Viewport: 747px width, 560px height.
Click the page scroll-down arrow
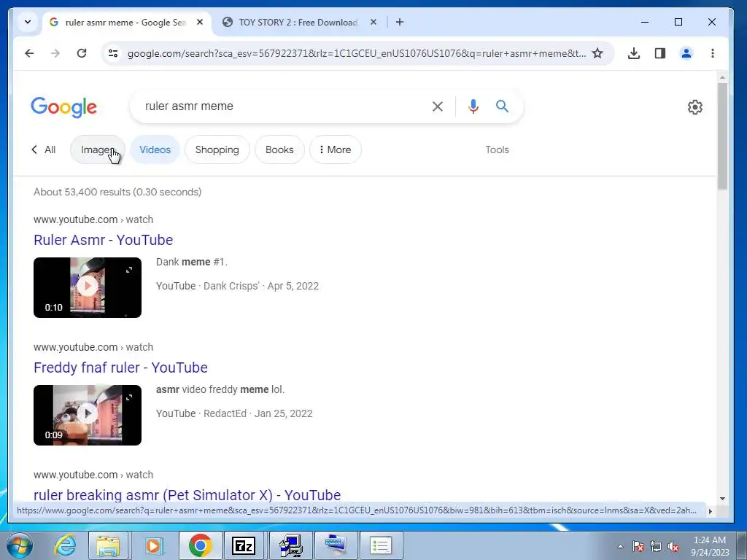tap(722, 499)
